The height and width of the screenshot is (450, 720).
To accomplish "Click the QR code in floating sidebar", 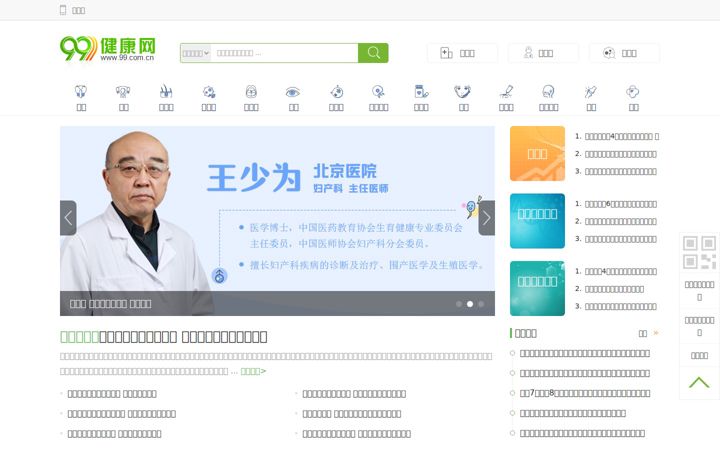I will pyautogui.click(x=699, y=253).
